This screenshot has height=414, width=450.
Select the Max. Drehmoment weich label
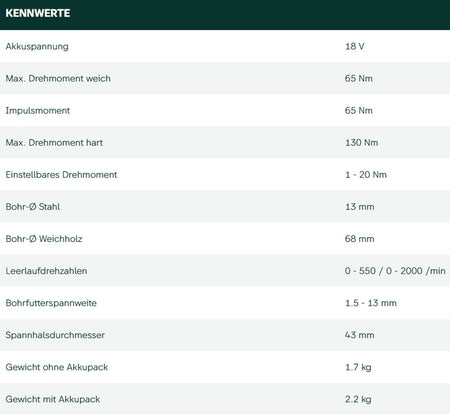58,78
